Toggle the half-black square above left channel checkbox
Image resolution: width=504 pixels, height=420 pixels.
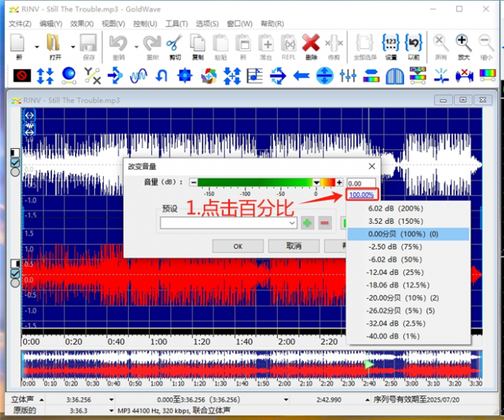coord(15,153)
